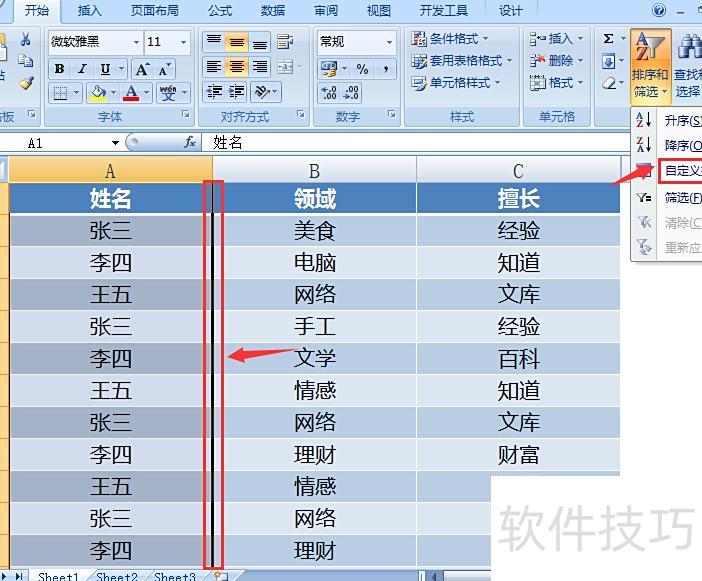Toggle center horizontal alignment
The width and height of the screenshot is (702, 581).
tap(236, 67)
